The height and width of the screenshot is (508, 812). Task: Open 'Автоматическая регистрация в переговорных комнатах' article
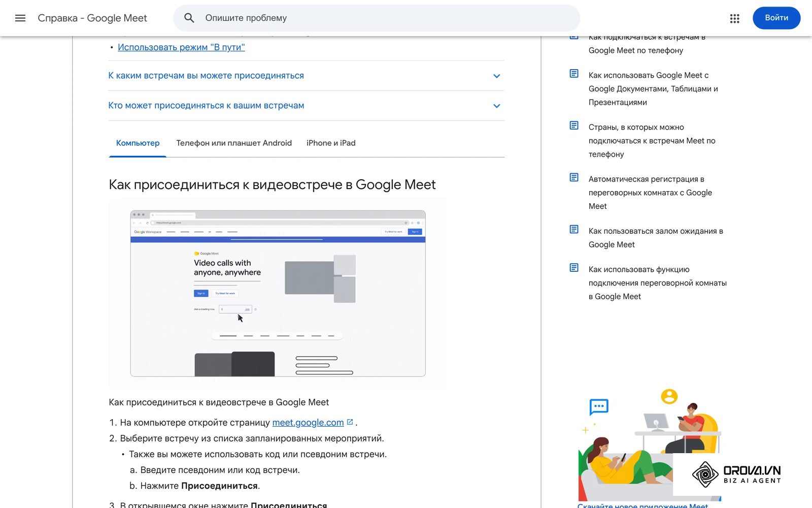650,193
